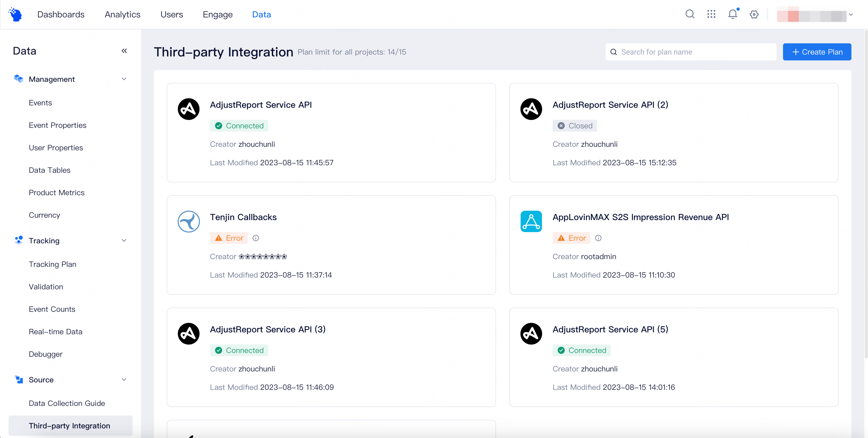Collapse the Source section in the sidebar

coord(124,379)
